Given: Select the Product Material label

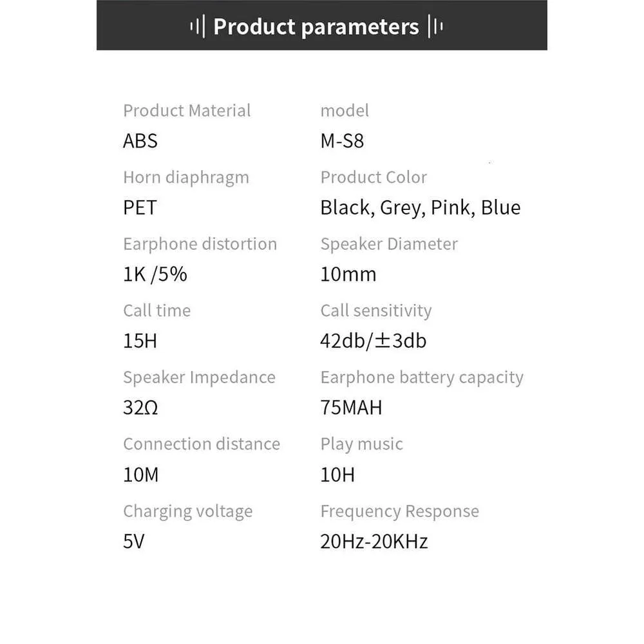Looking at the screenshot, I should pos(187,111).
